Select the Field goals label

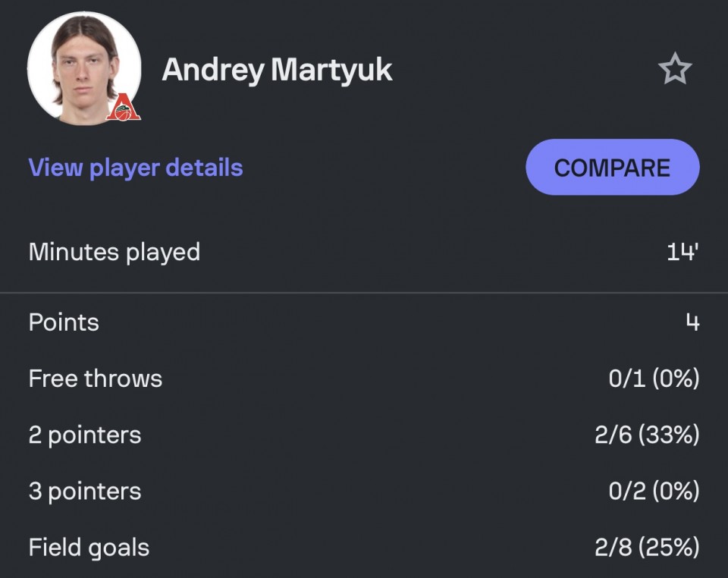[x=89, y=548]
